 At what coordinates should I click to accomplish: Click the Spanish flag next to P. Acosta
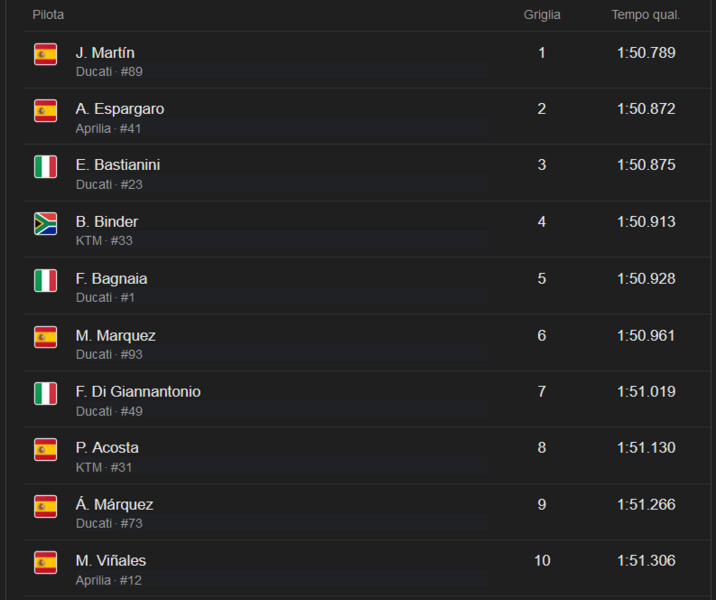pyautogui.click(x=45, y=449)
